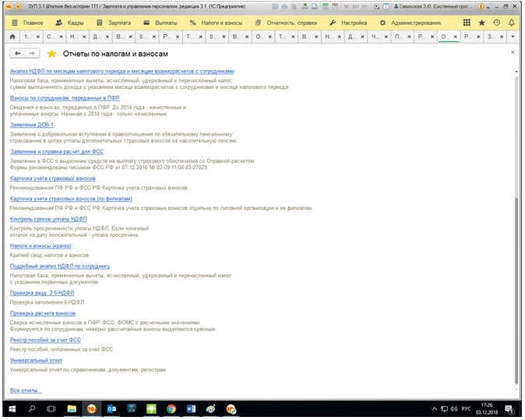
Task: Show hidden system tray icons
Action: pos(435,409)
